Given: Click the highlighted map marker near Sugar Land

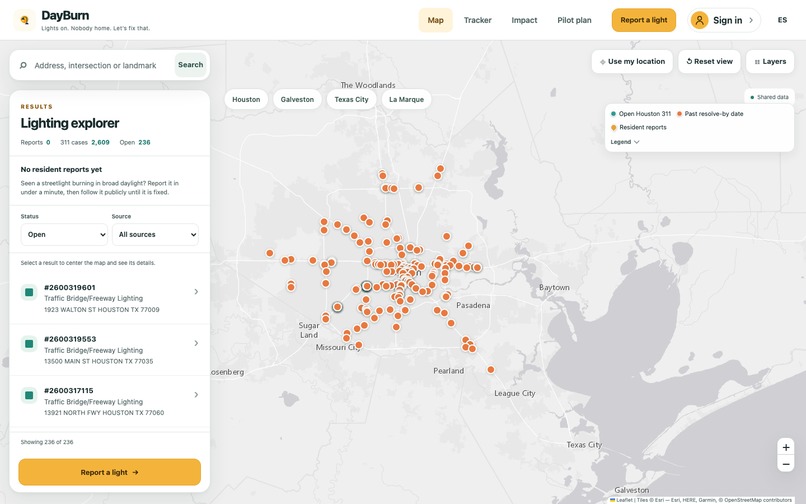Looking at the screenshot, I should (x=337, y=307).
